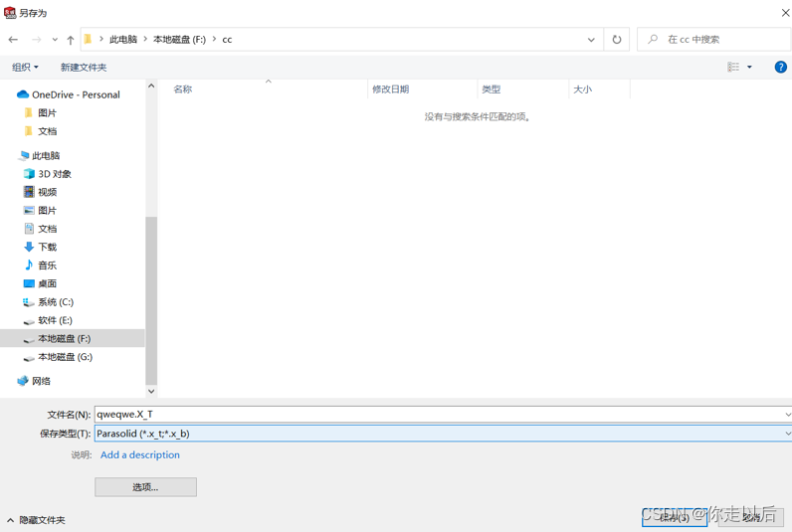Viewport: 792px width, 532px height.
Task: Click 本地磁盘 (F:) in the address path
Action: 179,40
